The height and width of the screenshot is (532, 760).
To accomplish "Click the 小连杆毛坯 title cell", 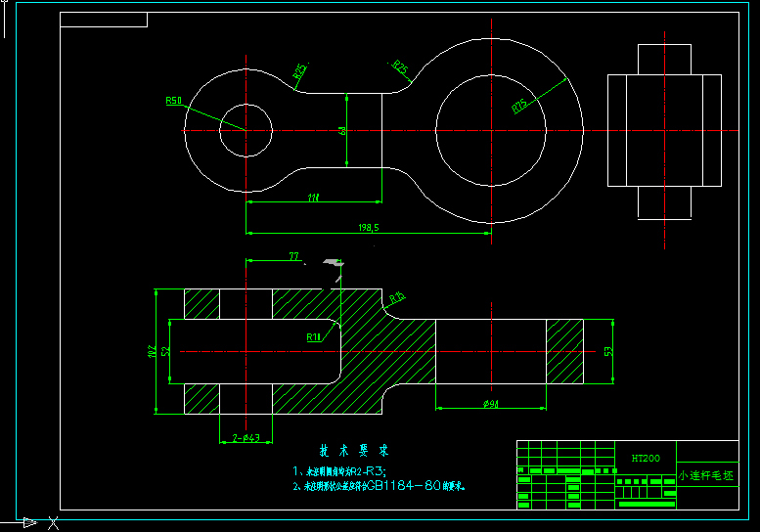I will [x=706, y=476].
